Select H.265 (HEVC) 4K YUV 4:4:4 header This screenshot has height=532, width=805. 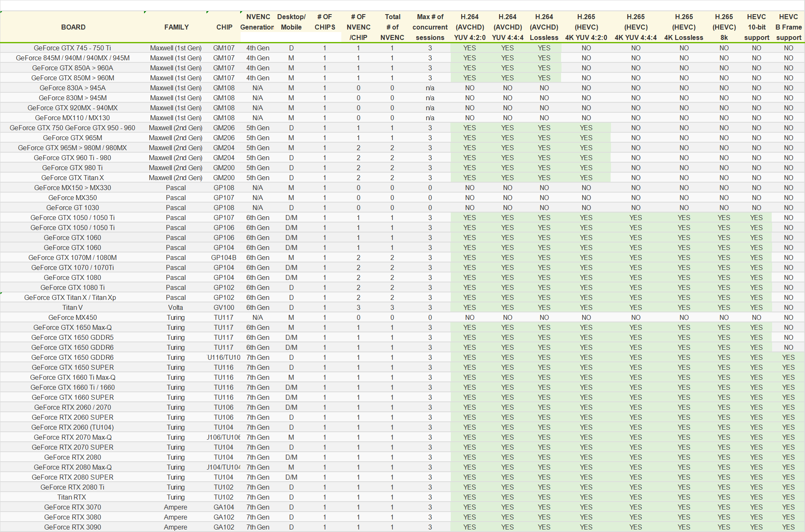(636, 27)
